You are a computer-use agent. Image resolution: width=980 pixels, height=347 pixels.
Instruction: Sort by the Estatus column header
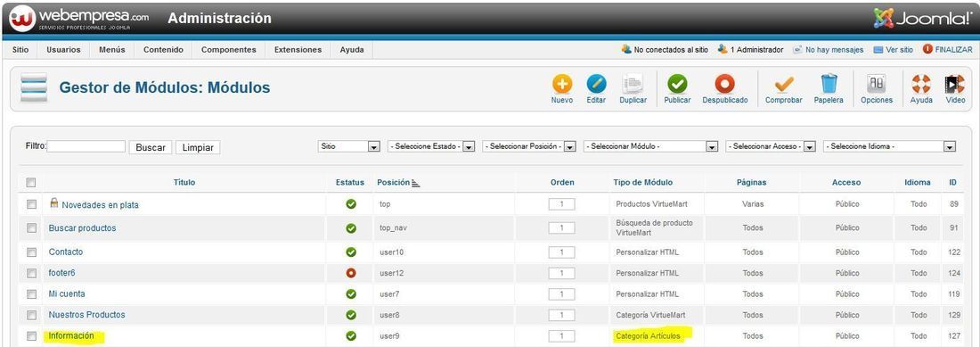click(x=349, y=183)
